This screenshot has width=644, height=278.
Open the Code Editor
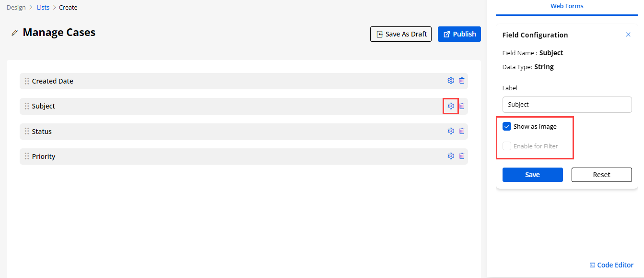coord(611,265)
